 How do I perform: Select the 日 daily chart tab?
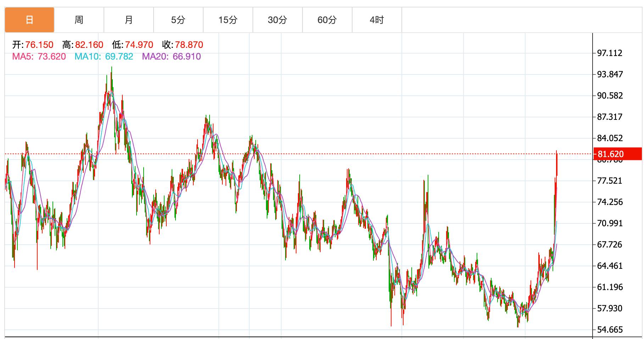[x=29, y=20]
